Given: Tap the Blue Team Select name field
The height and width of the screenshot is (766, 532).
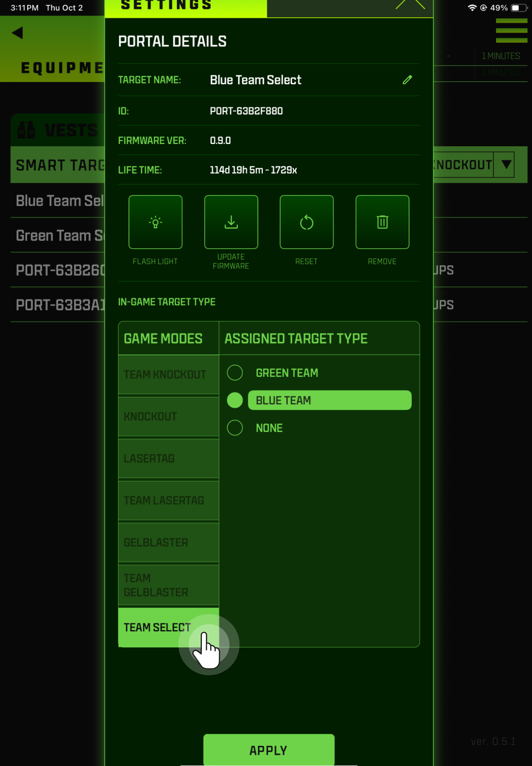Looking at the screenshot, I should click(255, 80).
